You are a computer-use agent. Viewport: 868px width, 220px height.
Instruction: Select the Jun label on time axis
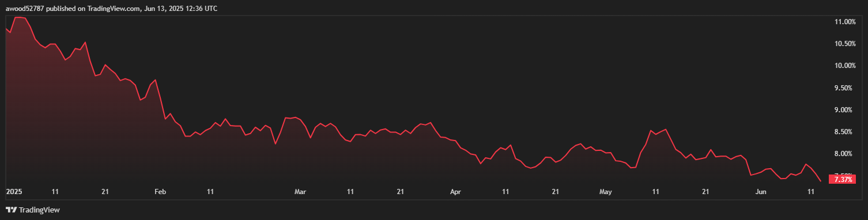[x=761, y=191]
